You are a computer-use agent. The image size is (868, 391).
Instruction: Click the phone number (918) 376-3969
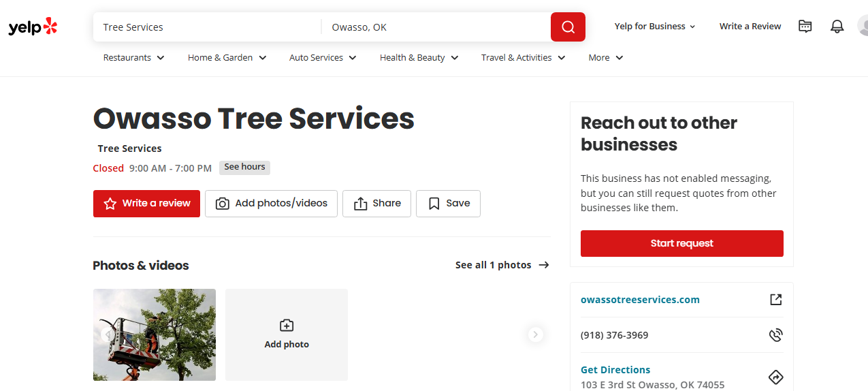614,335
